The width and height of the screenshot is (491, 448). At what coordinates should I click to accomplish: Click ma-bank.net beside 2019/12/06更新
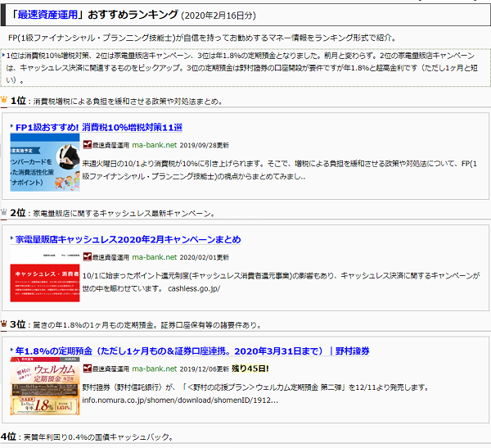[x=155, y=369]
